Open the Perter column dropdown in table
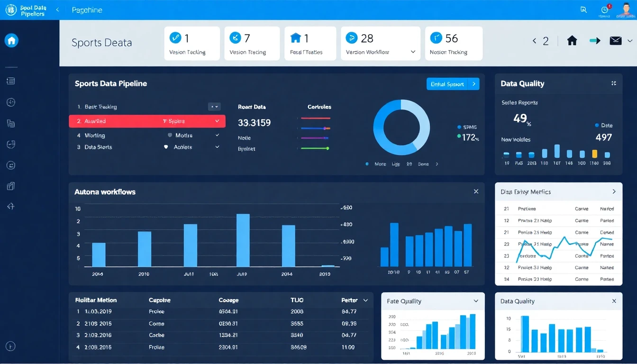 (x=365, y=300)
